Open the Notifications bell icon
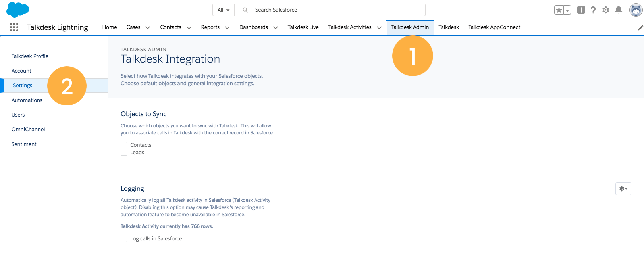This screenshot has width=644, height=255. point(619,10)
